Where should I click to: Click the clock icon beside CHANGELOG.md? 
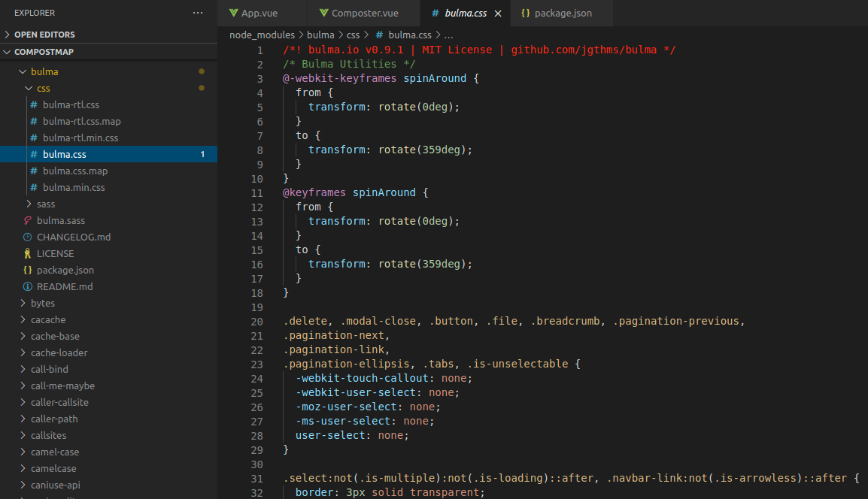coord(28,237)
